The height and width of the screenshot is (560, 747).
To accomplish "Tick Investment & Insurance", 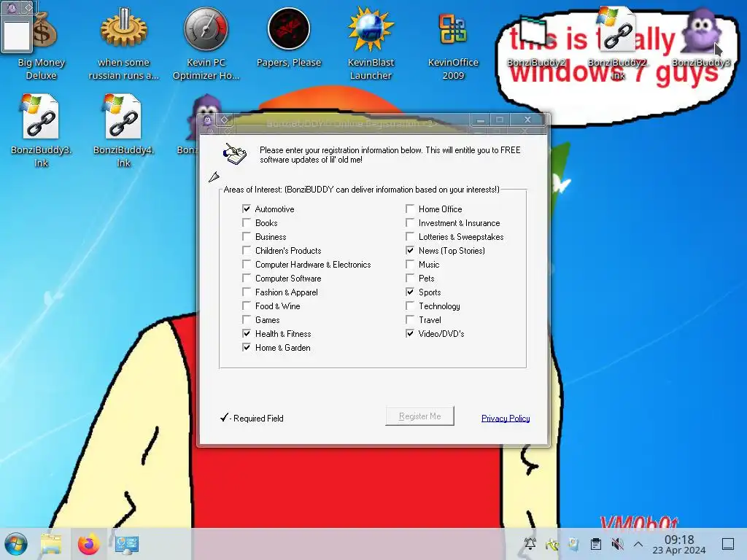I will tap(410, 222).
